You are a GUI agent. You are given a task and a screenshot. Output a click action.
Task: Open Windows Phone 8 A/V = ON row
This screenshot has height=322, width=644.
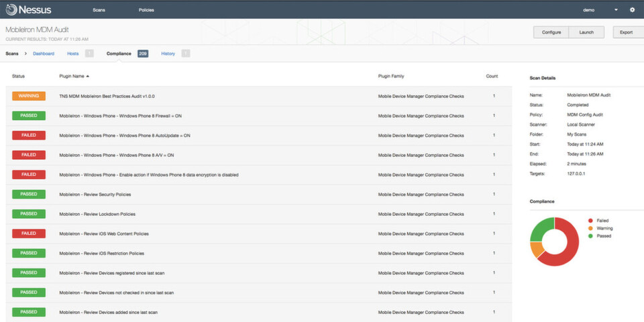click(x=259, y=155)
